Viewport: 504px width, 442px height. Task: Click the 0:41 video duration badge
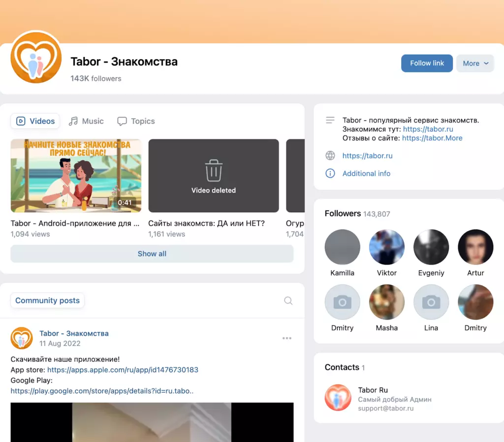click(x=125, y=202)
